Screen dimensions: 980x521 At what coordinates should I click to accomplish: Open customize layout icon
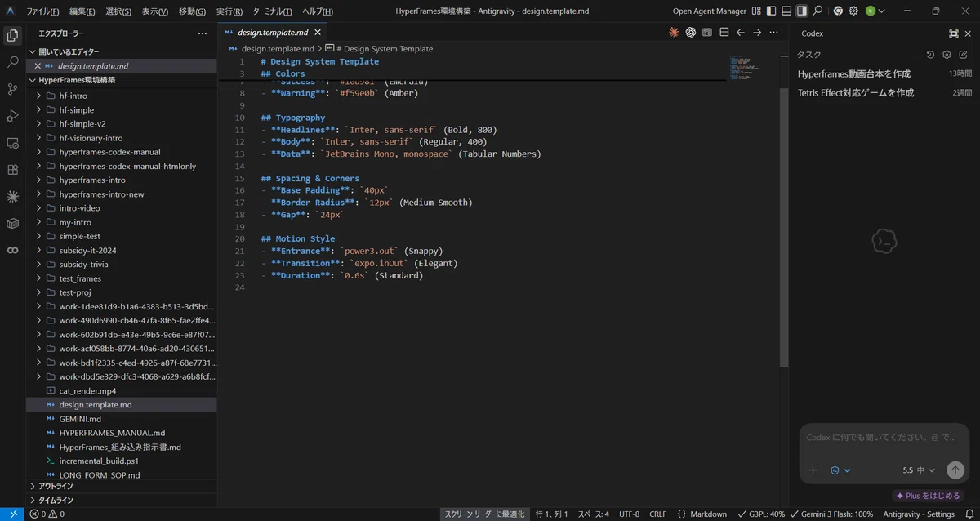[x=756, y=11]
